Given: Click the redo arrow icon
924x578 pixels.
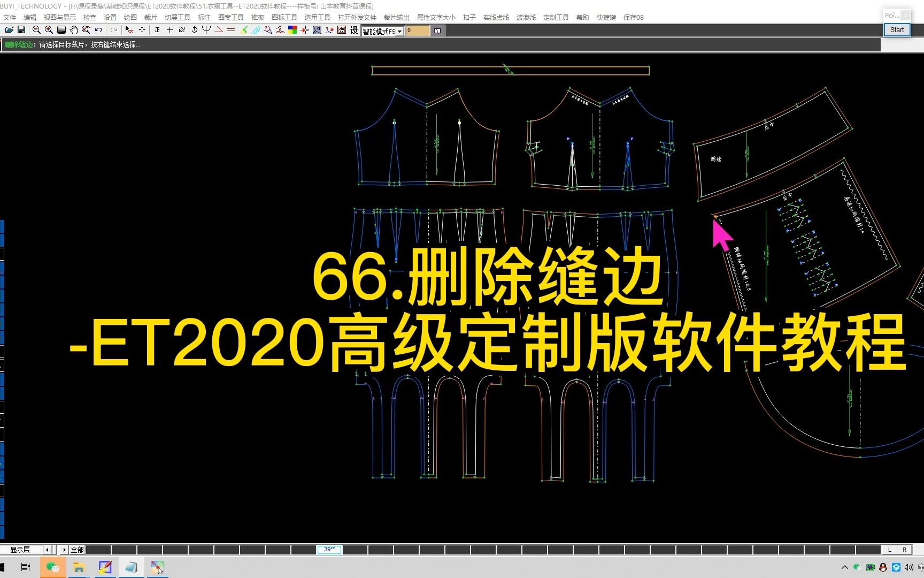Looking at the screenshot, I should point(114,30).
